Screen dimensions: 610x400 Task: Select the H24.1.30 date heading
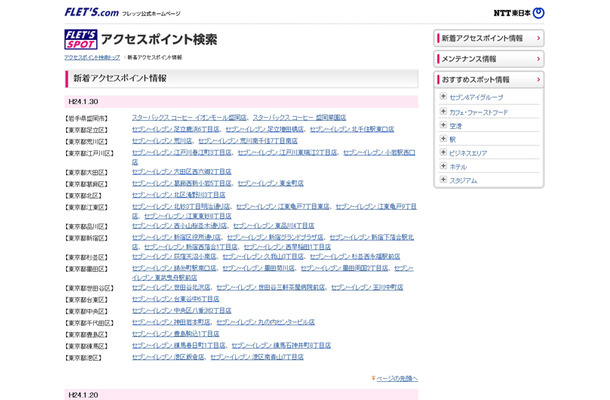[83, 102]
